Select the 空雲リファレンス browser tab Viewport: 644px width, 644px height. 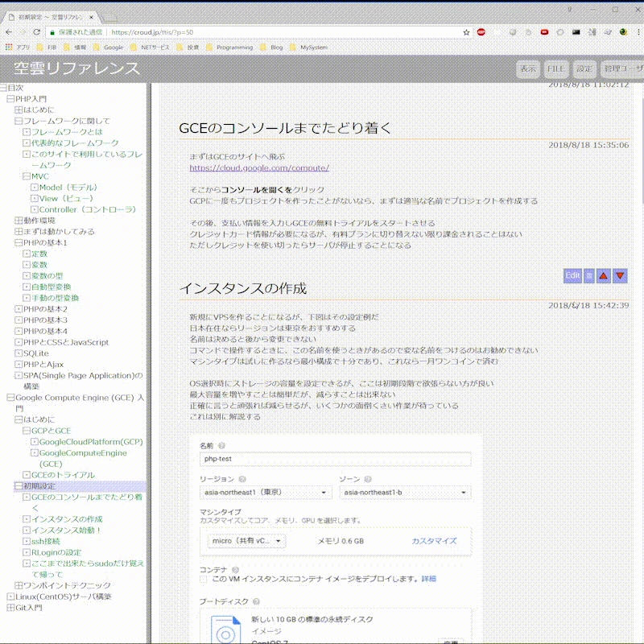point(51,17)
